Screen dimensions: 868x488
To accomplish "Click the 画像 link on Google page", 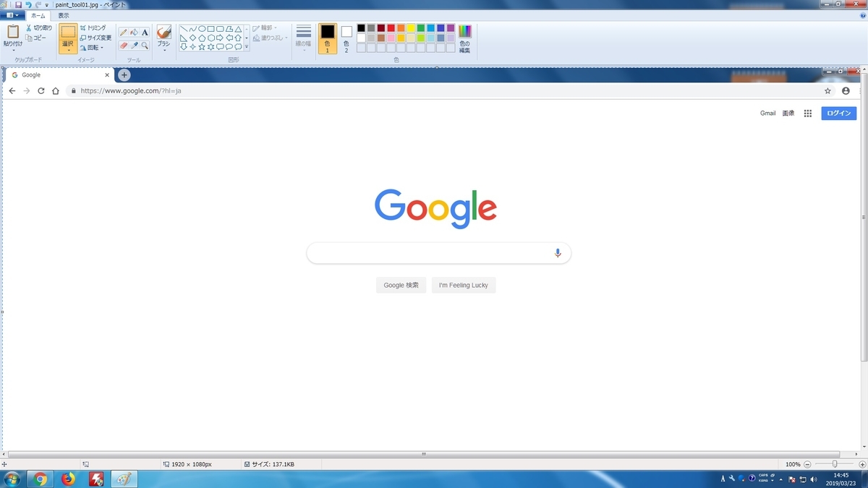I will [788, 113].
